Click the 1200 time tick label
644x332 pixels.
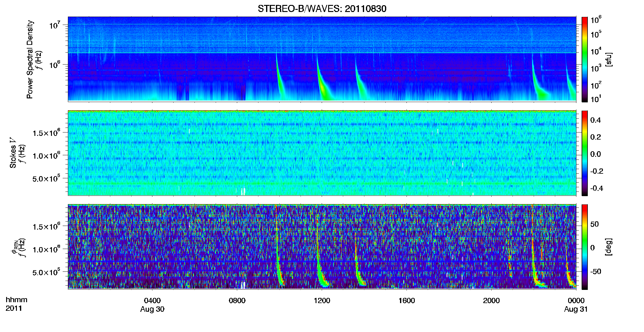(322, 301)
